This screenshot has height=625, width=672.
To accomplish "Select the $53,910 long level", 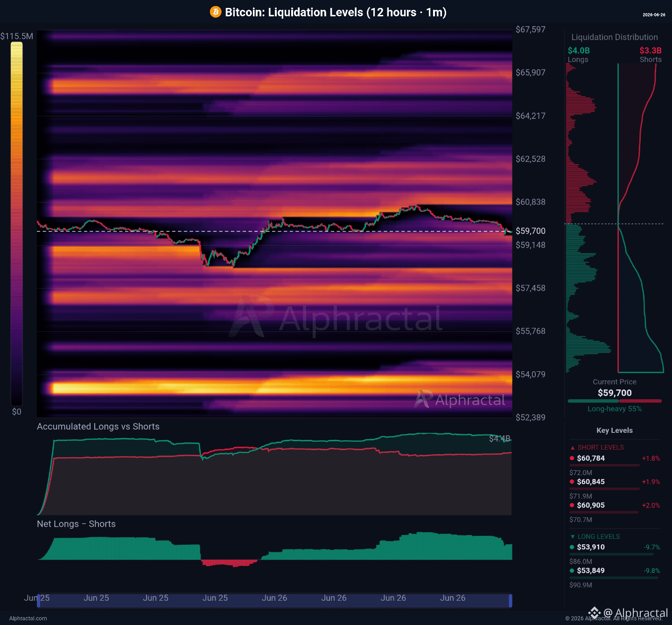I will coord(591,547).
